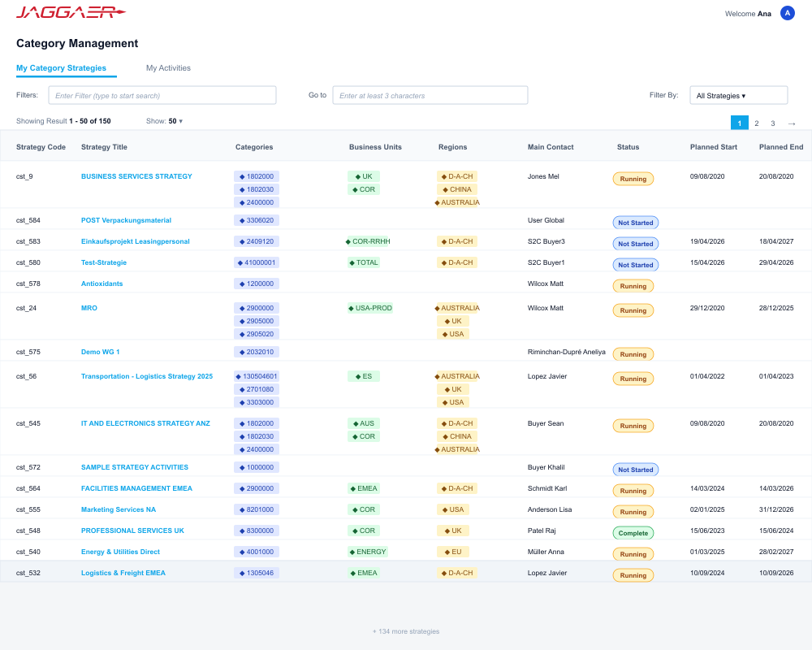
Task: Switch to My Category Strategies tab
Action: tap(61, 68)
